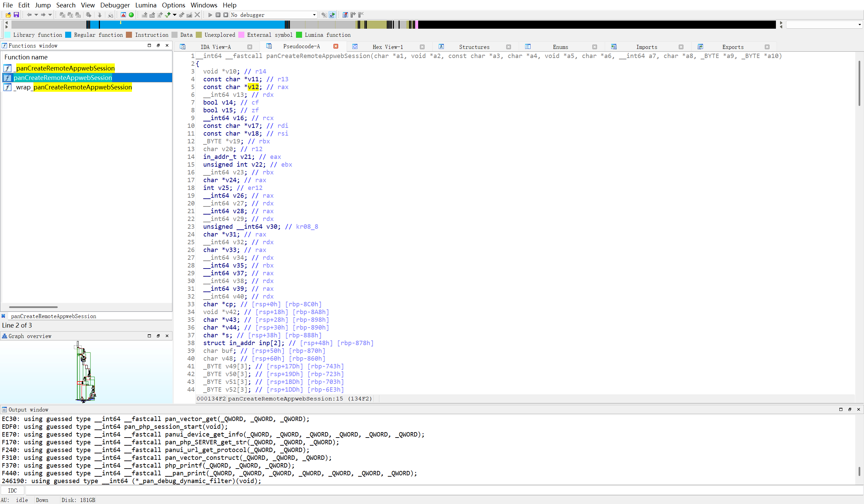The height and width of the screenshot is (504, 864).
Task: Click the External symbol pink swatch
Action: click(241, 35)
